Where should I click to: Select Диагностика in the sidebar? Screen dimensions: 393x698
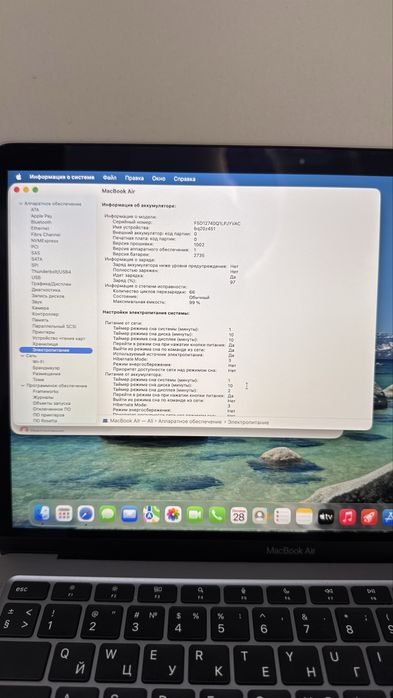click(46, 290)
